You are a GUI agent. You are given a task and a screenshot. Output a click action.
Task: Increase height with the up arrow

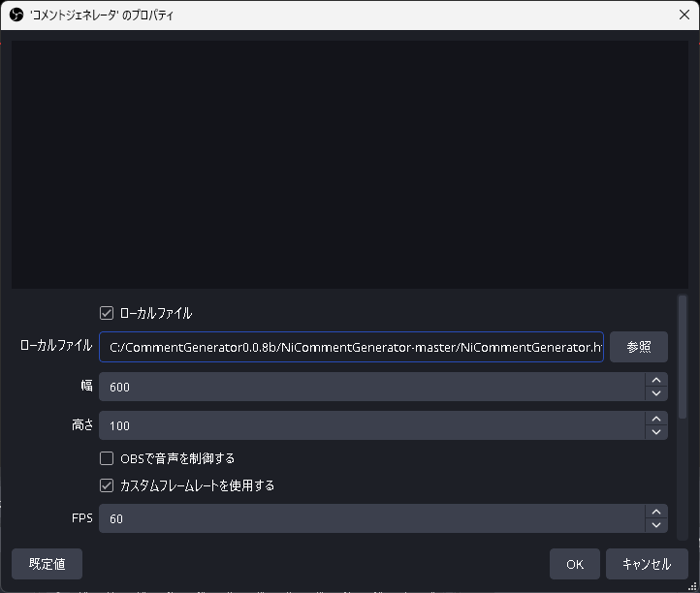pos(656,419)
